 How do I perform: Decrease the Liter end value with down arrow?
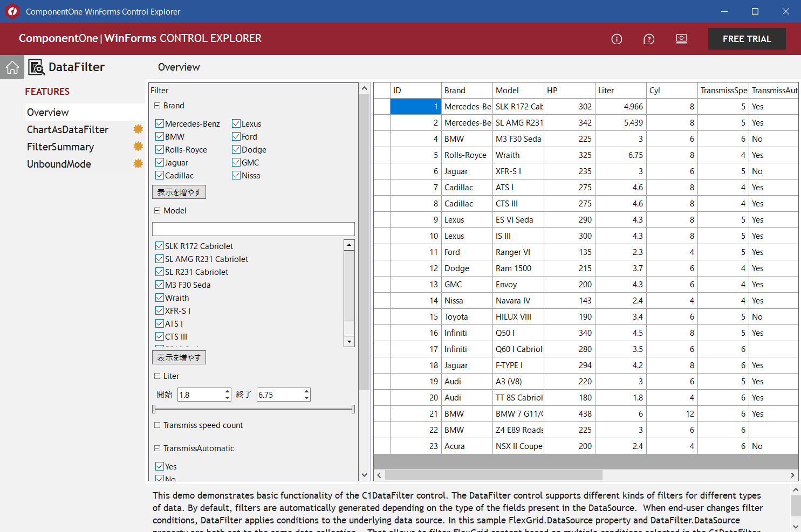click(x=306, y=398)
